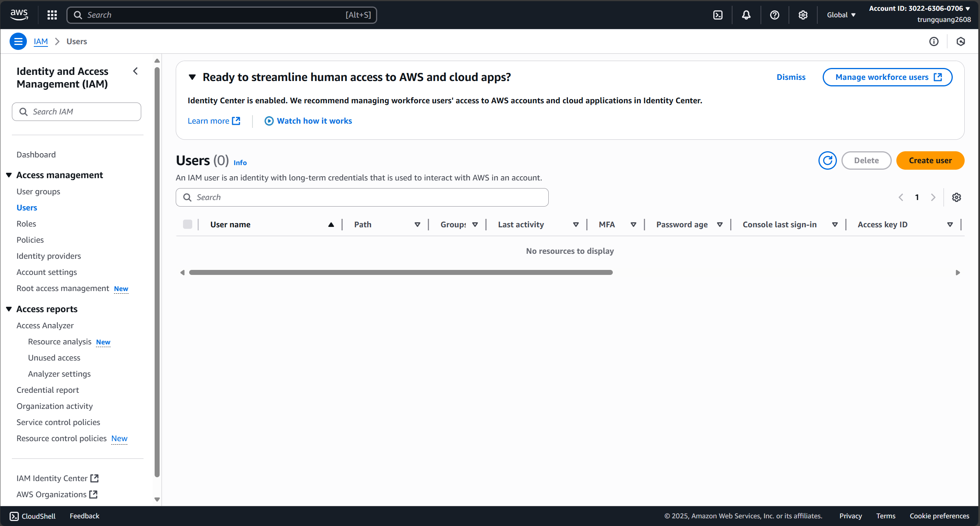Screen dimensions: 980x526
Task: Open the services grid menu
Action: point(52,15)
